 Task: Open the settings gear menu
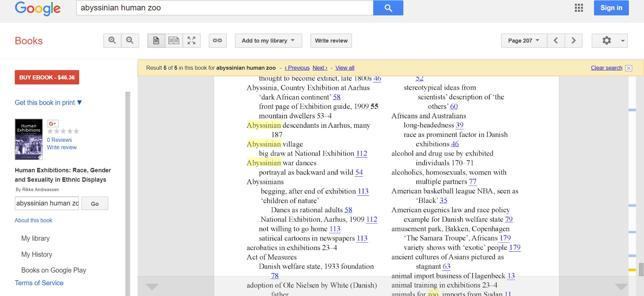click(609, 41)
